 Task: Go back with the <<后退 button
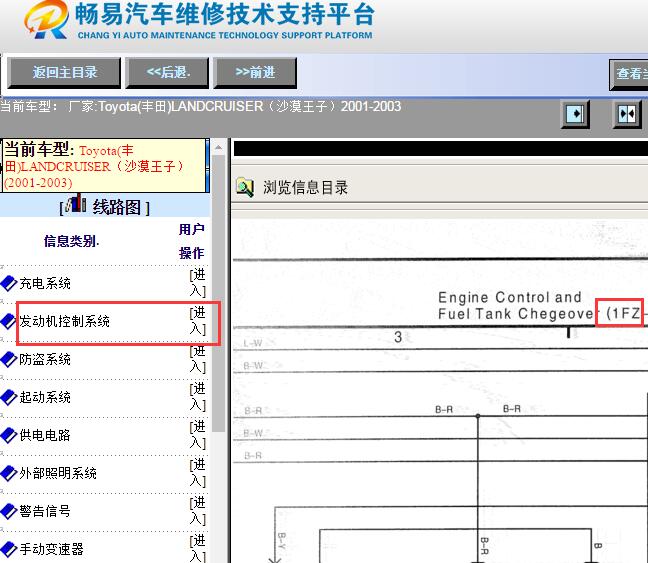(167, 73)
